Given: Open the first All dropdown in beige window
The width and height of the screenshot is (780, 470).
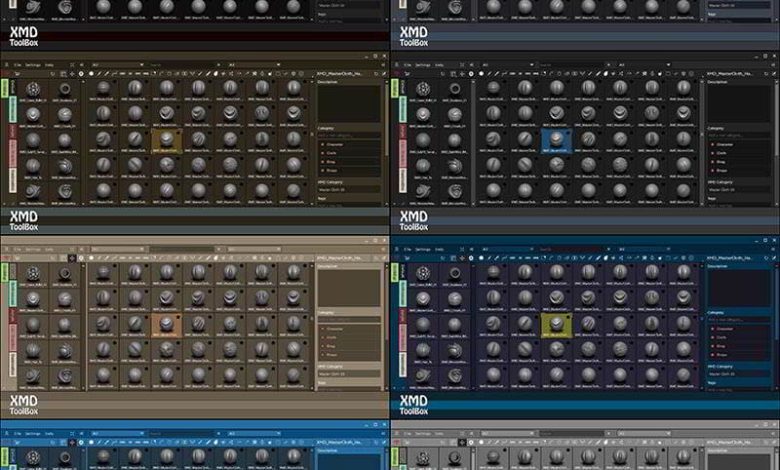Looking at the screenshot, I should coord(118,249).
